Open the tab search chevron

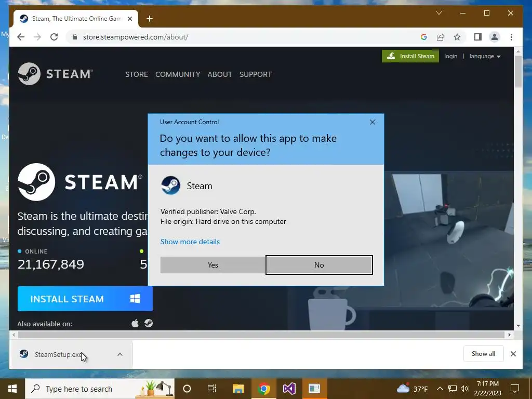pos(438,13)
